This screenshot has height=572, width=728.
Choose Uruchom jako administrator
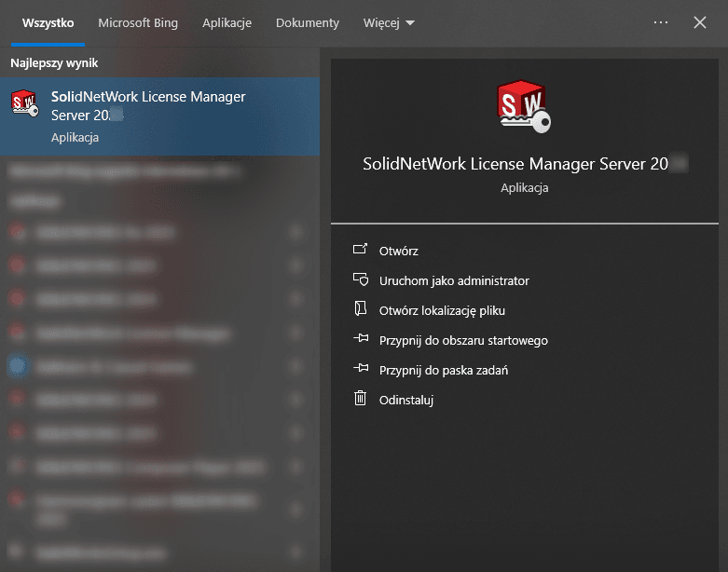coord(454,280)
